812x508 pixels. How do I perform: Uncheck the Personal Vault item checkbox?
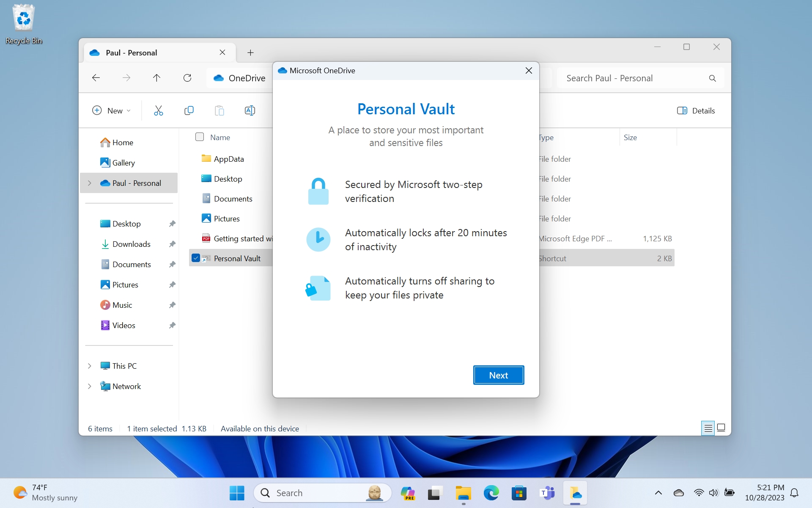pos(196,258)
